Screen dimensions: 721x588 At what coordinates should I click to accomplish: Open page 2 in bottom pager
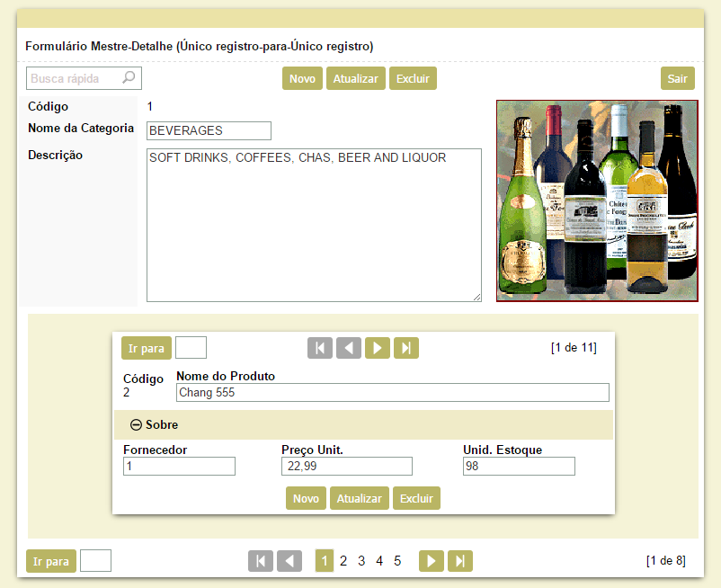(343, 561)
